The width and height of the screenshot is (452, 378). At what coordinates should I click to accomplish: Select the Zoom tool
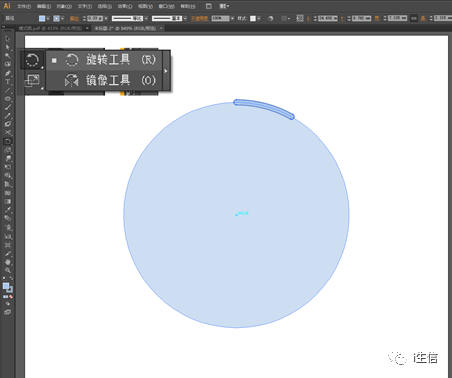pyautogui.click(x=8, y=271)
